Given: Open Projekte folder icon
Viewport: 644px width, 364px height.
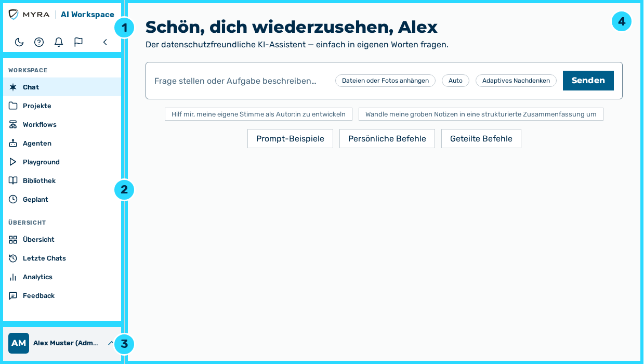Looking at the screenshot, I should (x=13, y=106).
